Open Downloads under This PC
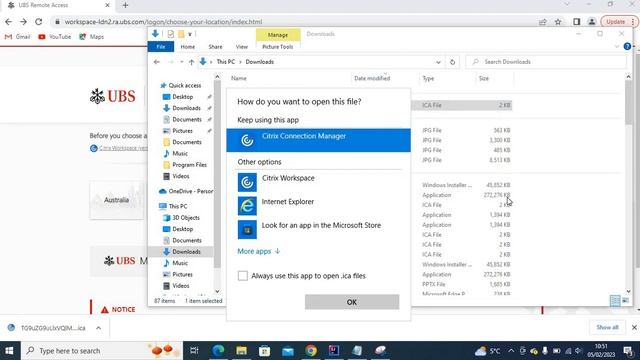This screenshot has height=360, width=640. pyautogui.click(x=187, y=252)
